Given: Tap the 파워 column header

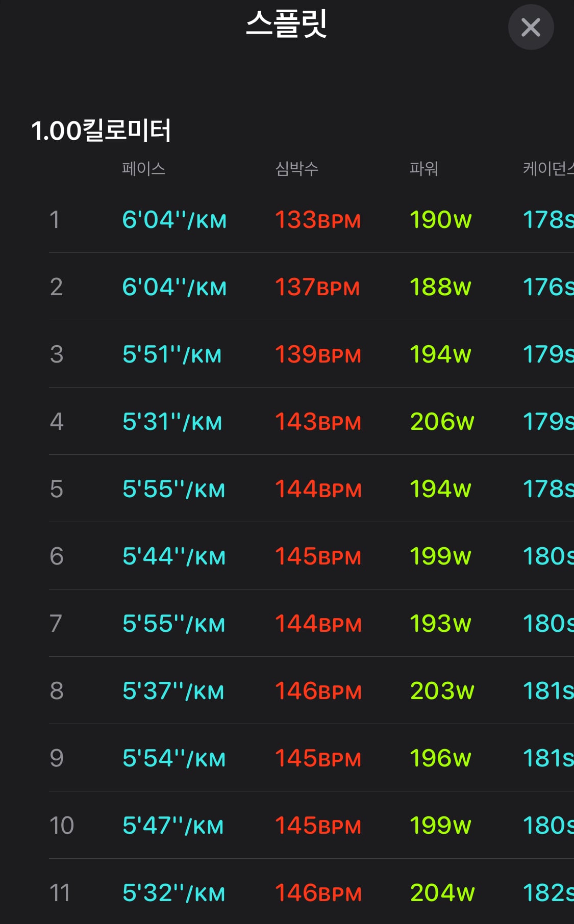Looking at the screenshot, I should tap(424, 169).
